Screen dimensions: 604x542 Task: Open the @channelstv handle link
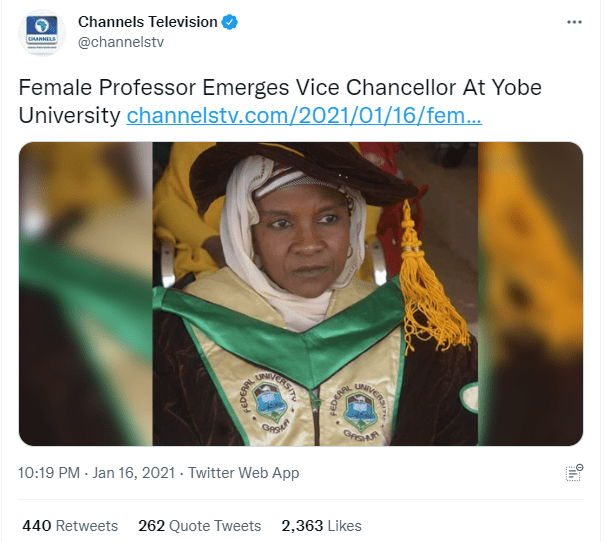pos(120,43)
